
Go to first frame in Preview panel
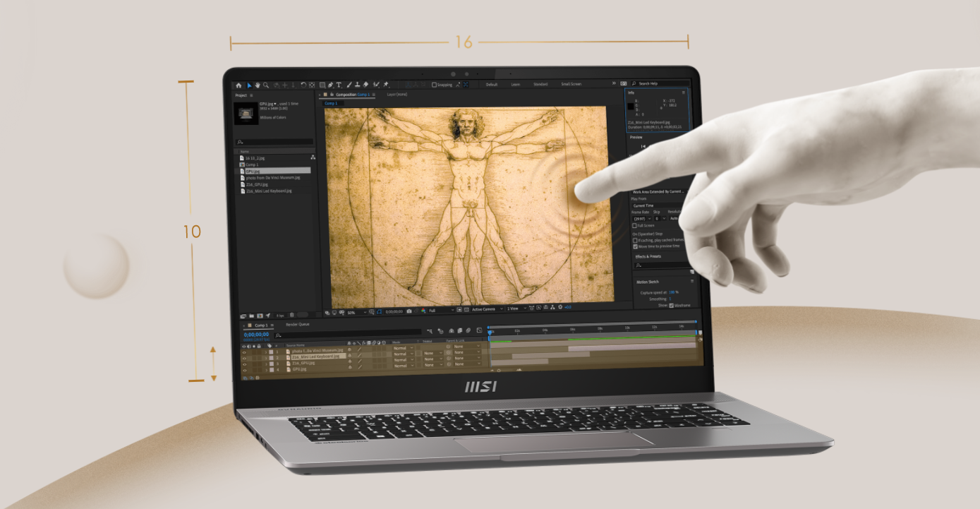(x=643, y=146)
